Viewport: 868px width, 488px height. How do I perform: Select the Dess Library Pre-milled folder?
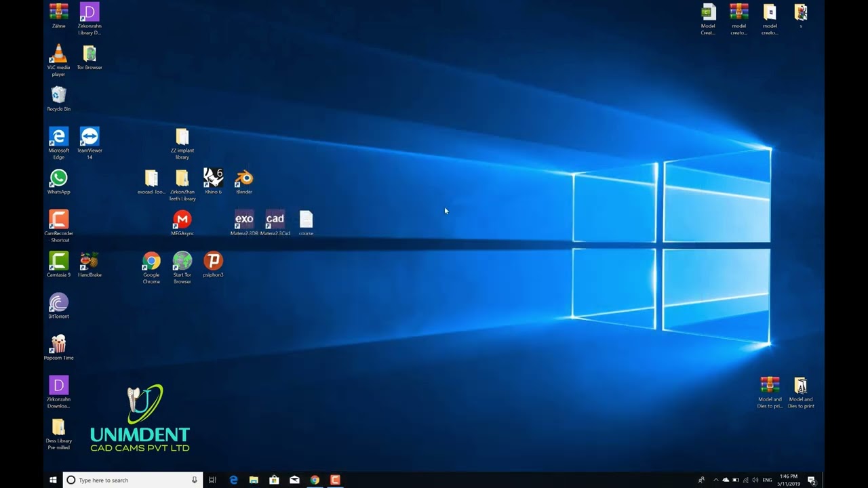coord(58,434)
